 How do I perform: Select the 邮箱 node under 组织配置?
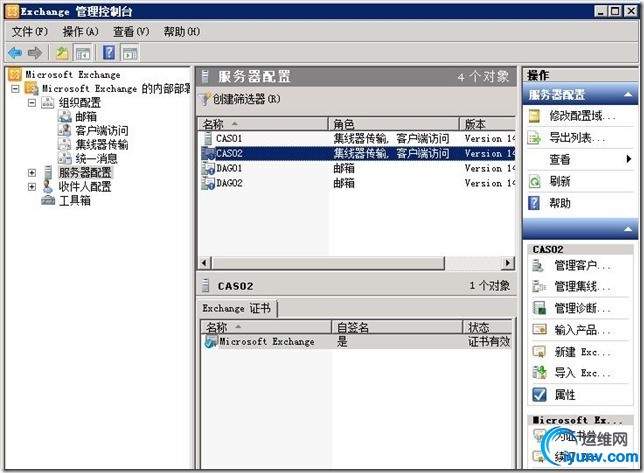(x=85, y=117)
